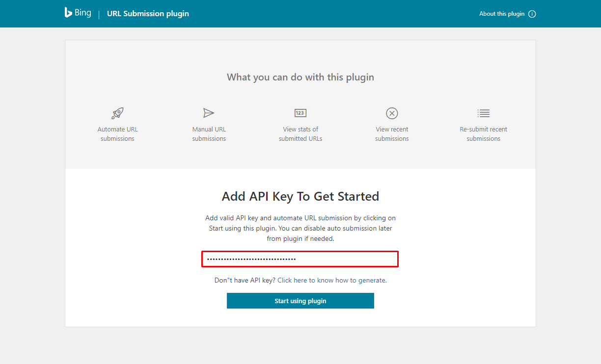Click the About this plugin header item
The image size is (601, 364).
coord(501,14)
